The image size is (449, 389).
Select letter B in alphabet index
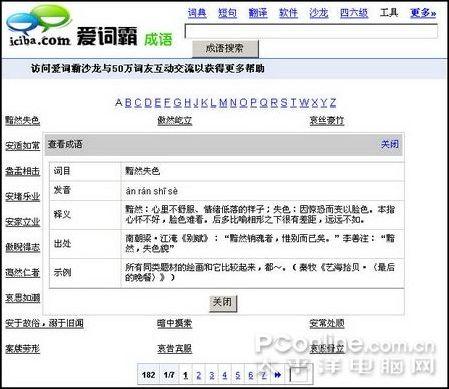tap(128, 103)
